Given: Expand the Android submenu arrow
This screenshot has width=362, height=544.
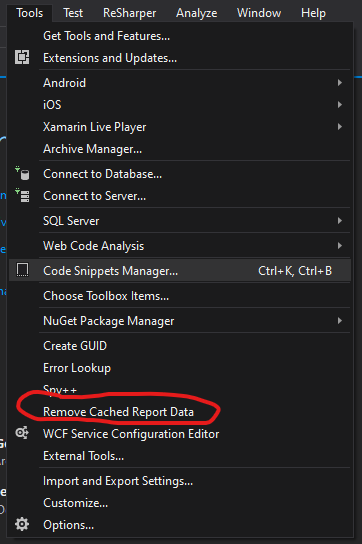Looking at the screenshot, I should point(340,83).
